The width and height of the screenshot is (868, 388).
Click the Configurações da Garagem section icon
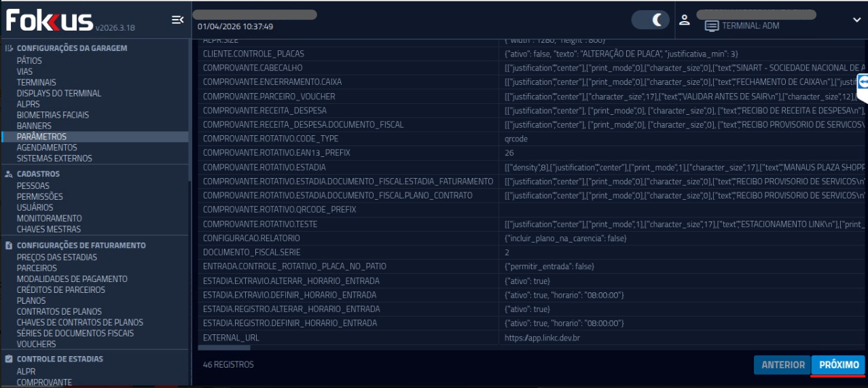[9, 49]
